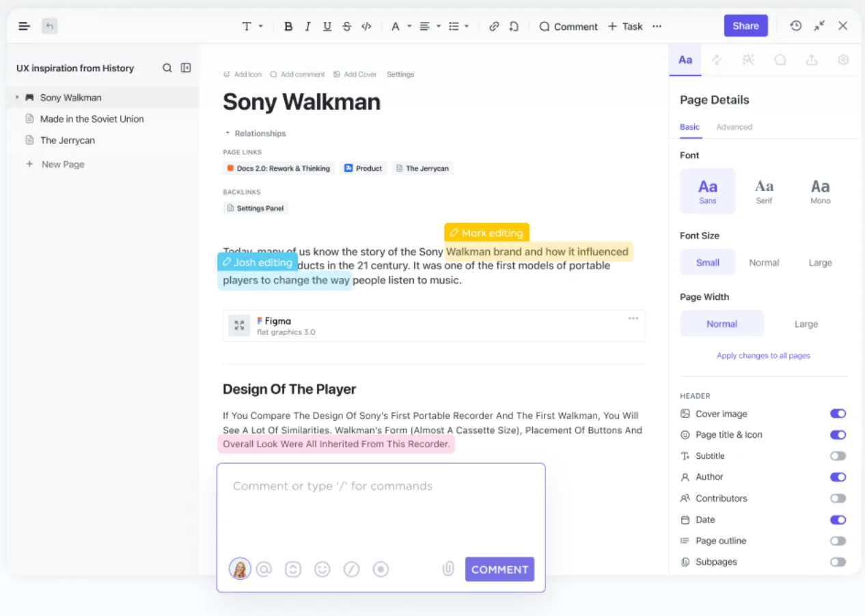Enable the Subtitle toggle
Screen dimensions: 865x616
point(838,456)
